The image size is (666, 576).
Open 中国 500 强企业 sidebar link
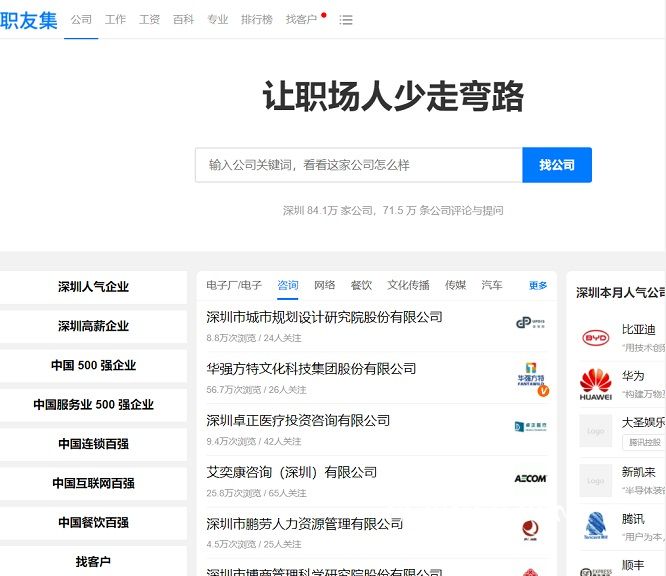[x=93, y=365]
